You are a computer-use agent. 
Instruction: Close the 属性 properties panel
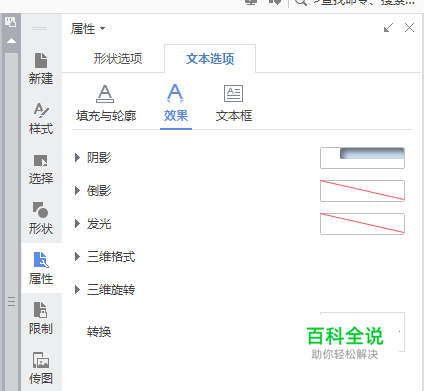coord(409,28)
